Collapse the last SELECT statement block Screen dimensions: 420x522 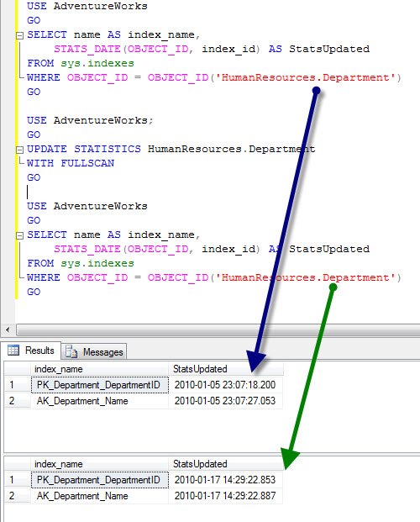[19, 235]
